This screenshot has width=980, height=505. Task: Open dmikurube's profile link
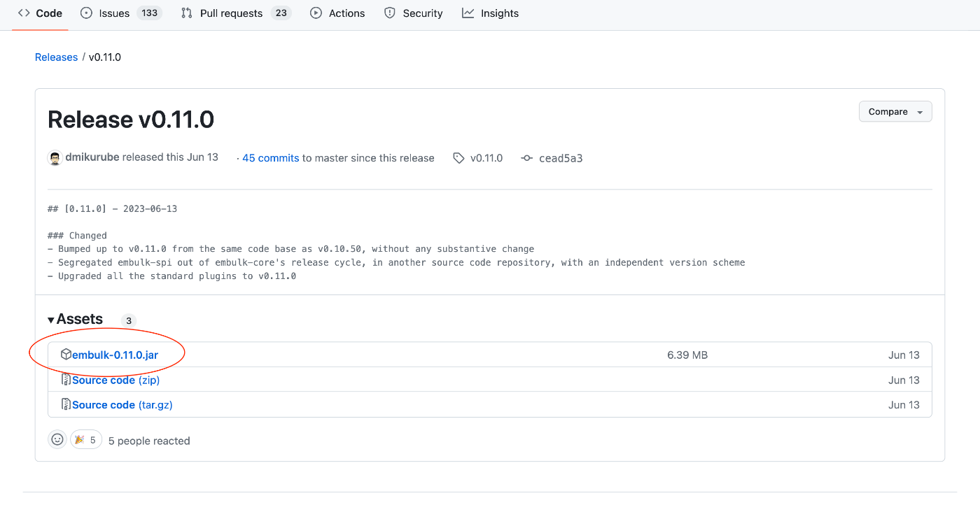92,157
